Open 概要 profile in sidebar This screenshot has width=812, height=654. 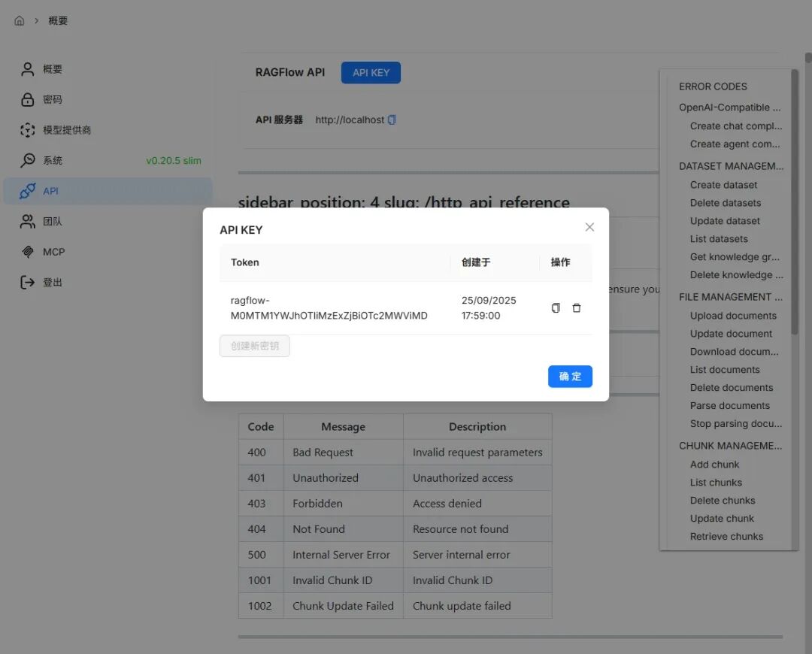(52, 69)
